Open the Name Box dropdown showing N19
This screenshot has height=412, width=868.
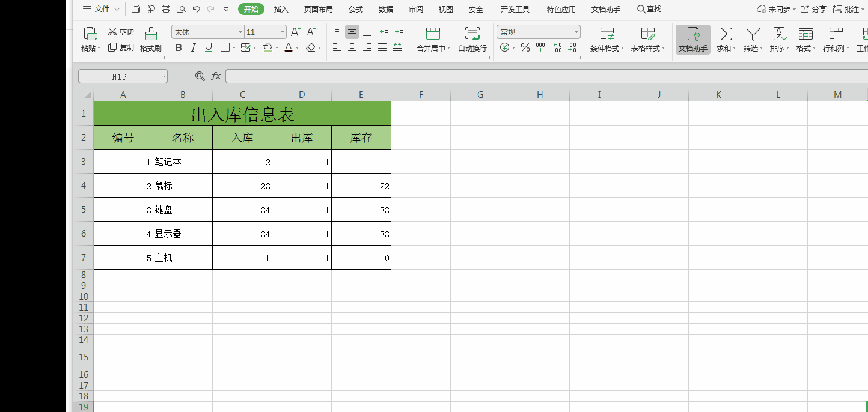[x=164, y=77]
